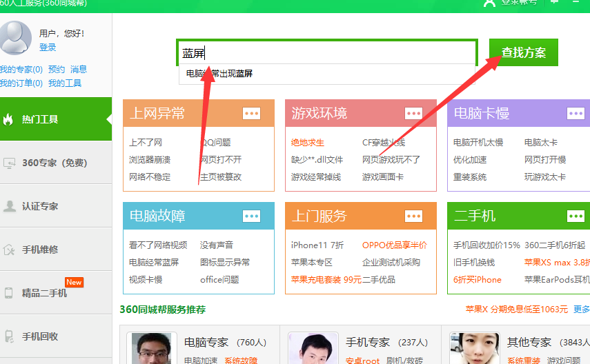Open the 电脑卡慢 more options icon
The image size is (590, 364).
(576, 113)
